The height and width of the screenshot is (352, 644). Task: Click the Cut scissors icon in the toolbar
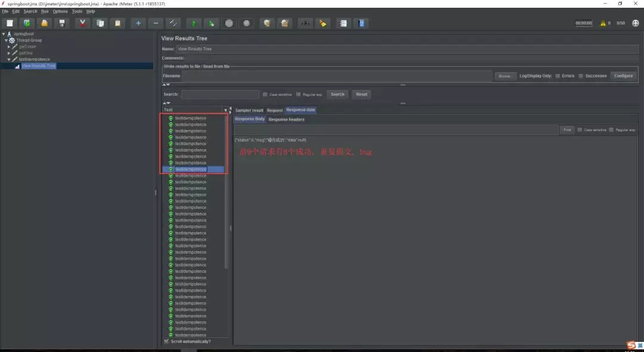click(82, 23)
